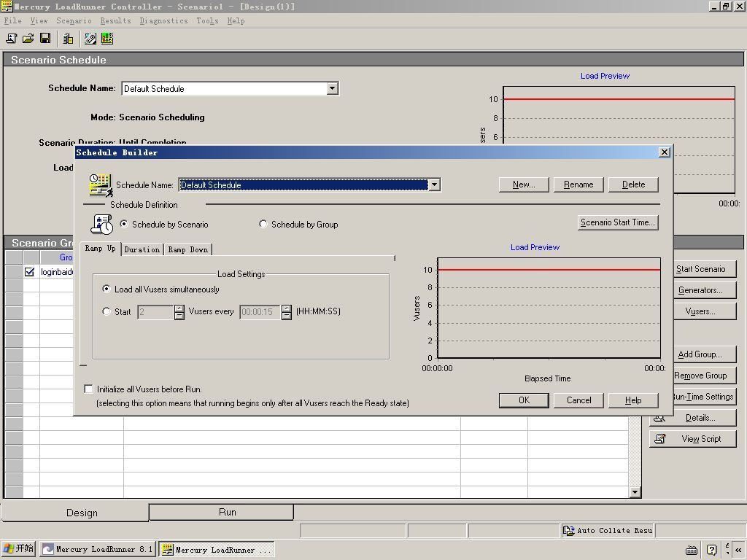Switch to the Duration tab

tap(142, 249)
